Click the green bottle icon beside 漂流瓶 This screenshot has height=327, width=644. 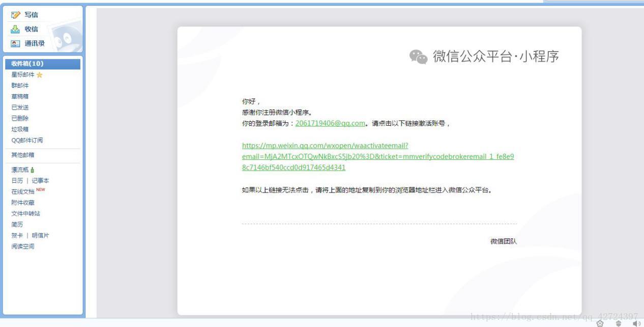coord(33,170)
